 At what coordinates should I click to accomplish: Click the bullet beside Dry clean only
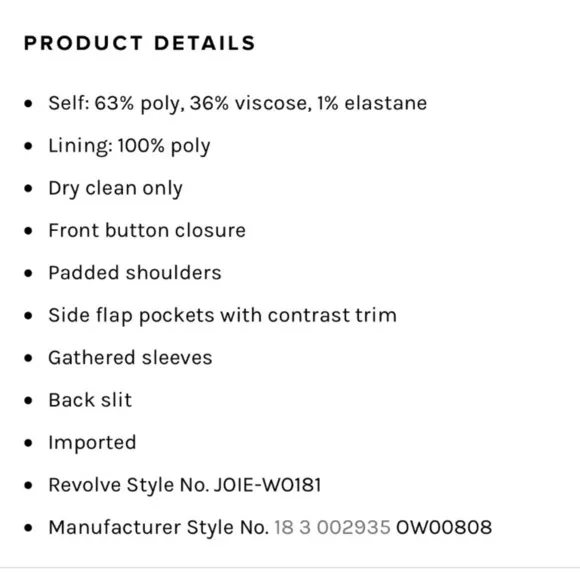(x=28, y=189)
